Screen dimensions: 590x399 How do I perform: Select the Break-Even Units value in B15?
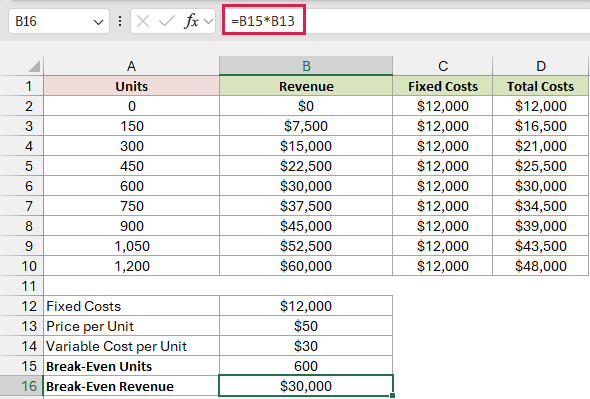[x=306, y=366]
